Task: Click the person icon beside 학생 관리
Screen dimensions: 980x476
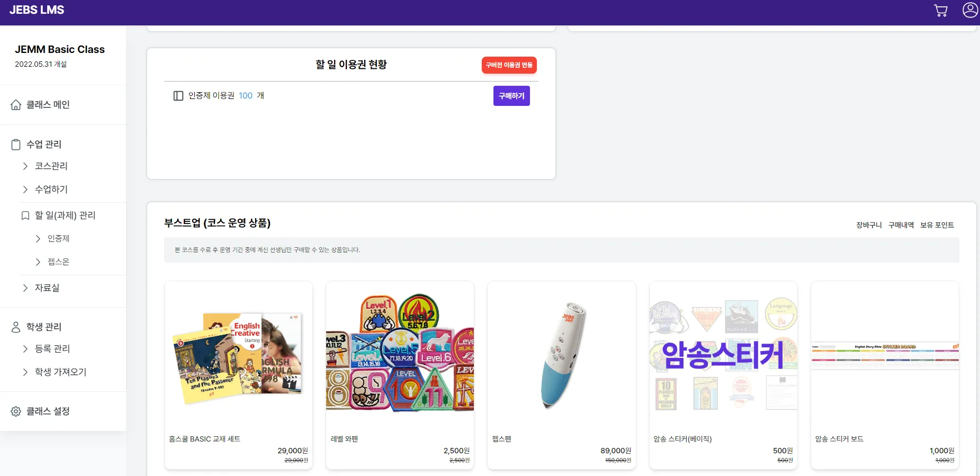Action: click(x=16, y=327)
